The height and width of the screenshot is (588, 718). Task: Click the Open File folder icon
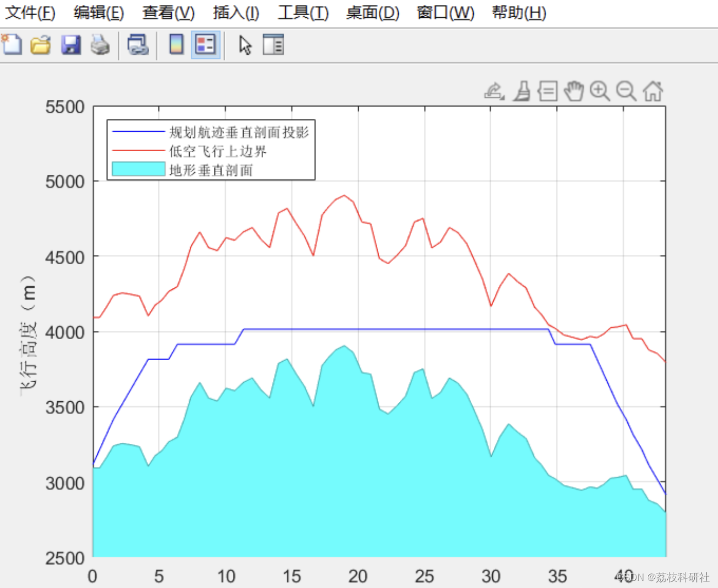point(41,45)
